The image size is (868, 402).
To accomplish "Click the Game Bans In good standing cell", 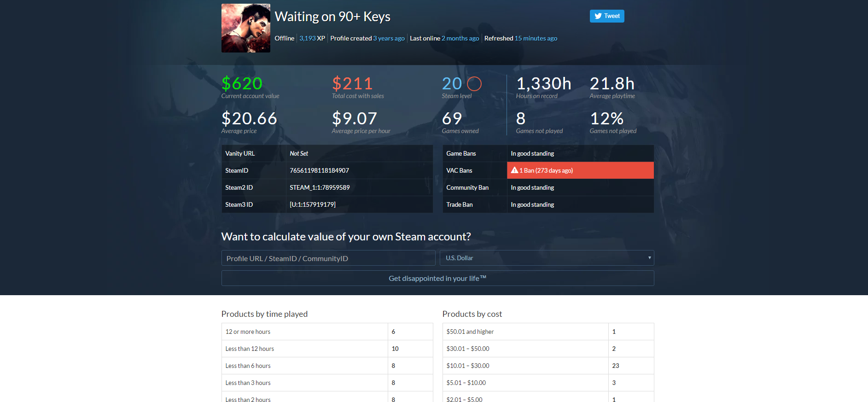I will coord(580,153).
